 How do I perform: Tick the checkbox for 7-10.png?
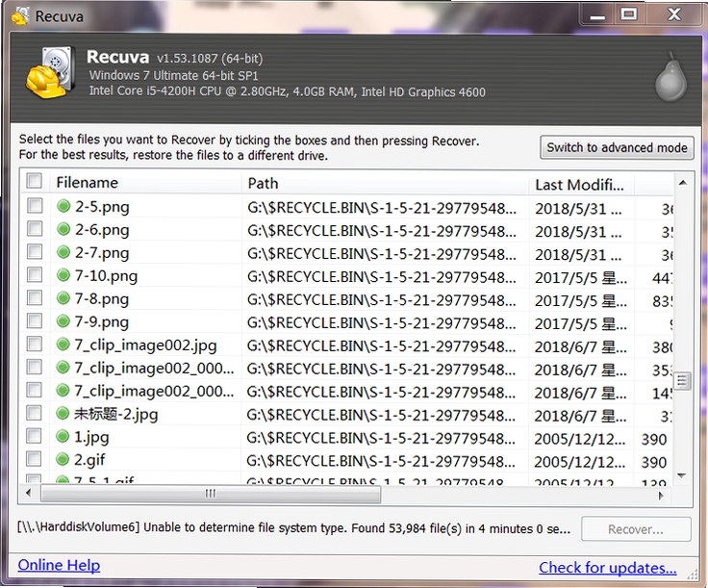pos(35,274)
